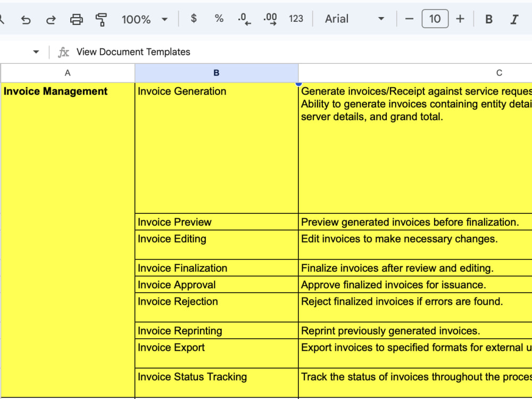Click the Redo arrow icon
The height and width of the screenshot is (399, 532).
point(51,19)
